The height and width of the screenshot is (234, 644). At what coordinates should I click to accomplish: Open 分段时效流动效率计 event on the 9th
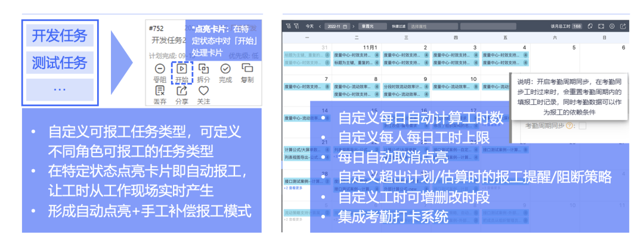pyautogui.click(x=406, y=87)
